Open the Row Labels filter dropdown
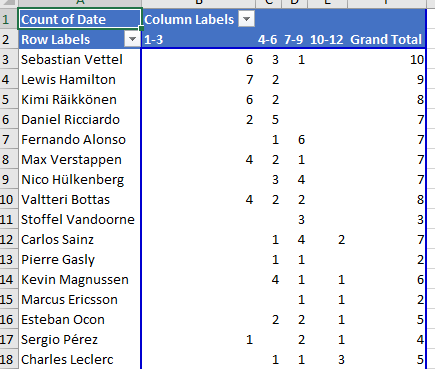The width and height of the screenshot is (435, 369). click(x=132, y=39)
